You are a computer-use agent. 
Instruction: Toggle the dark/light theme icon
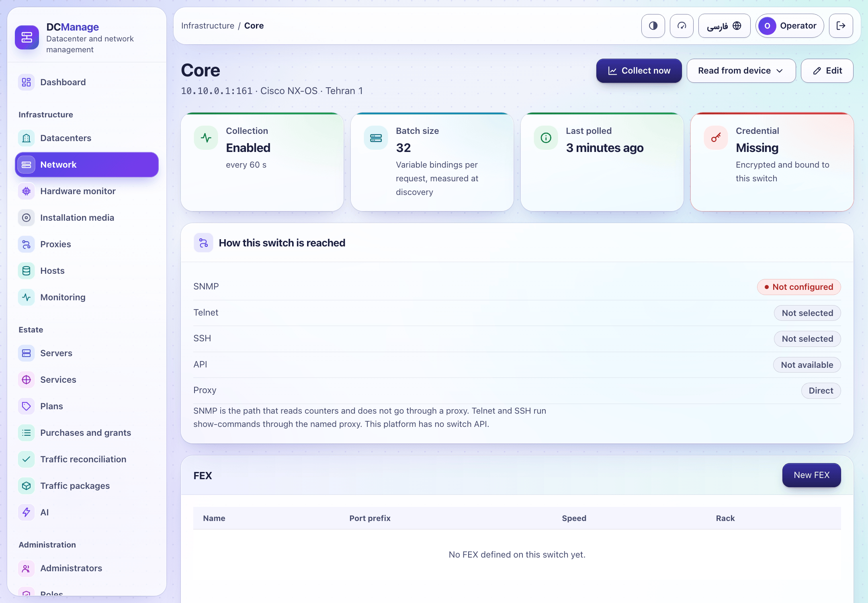[653, 26]
